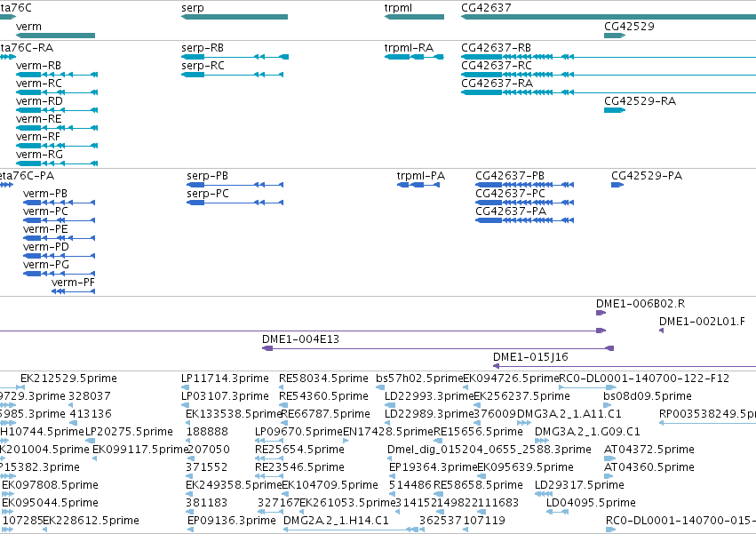Open the CG42637 gene label

coord(486,8)
